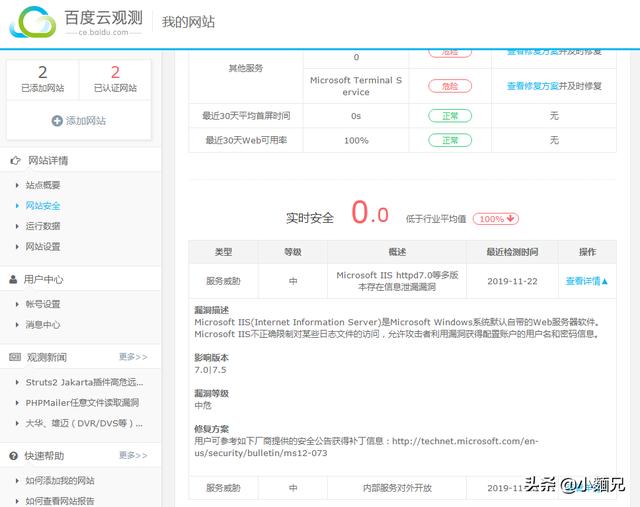Open 站点概要 in sidebar
Image resolution: width=640 pixels, height=507 pixels.
click(43, 185)
